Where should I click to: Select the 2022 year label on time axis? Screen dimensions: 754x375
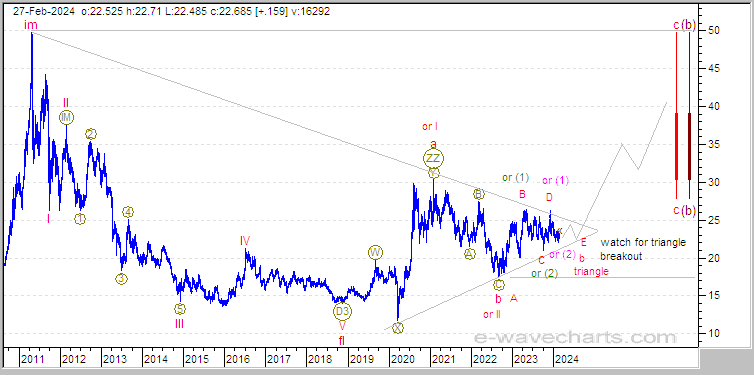(x=484, y=359)
